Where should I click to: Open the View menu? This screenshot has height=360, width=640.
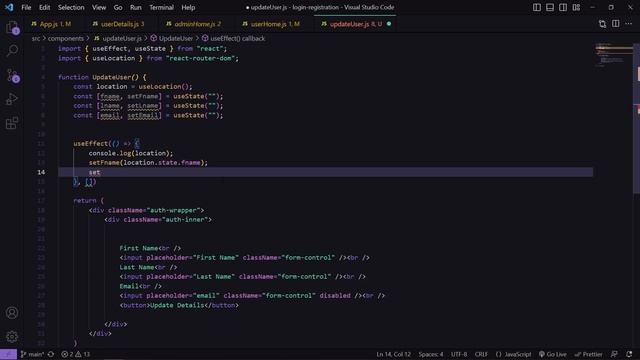point(99,7)
